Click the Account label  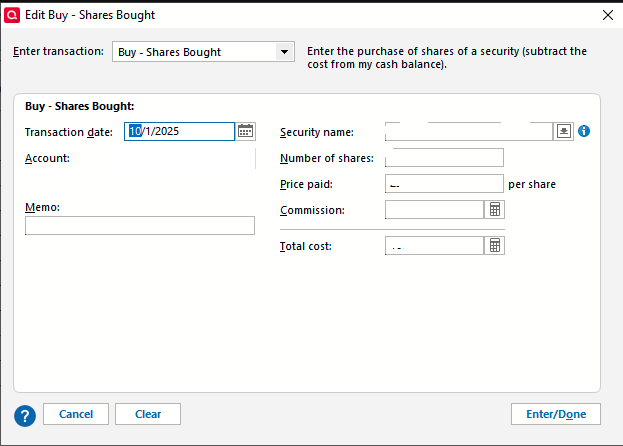45,158
